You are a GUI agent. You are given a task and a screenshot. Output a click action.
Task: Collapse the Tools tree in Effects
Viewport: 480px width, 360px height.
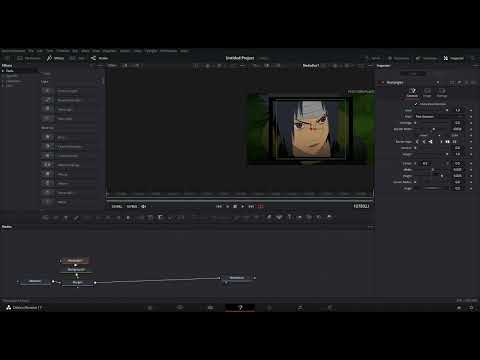click(3, 71)
